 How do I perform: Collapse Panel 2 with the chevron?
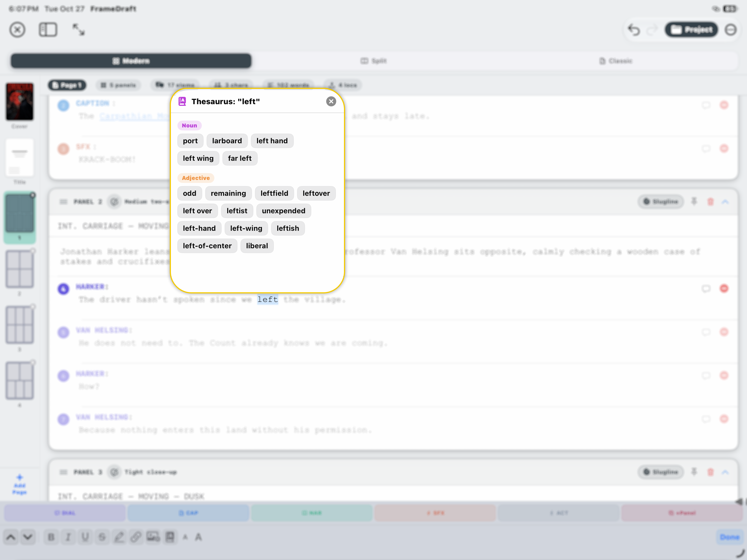(x=725, y=202)
